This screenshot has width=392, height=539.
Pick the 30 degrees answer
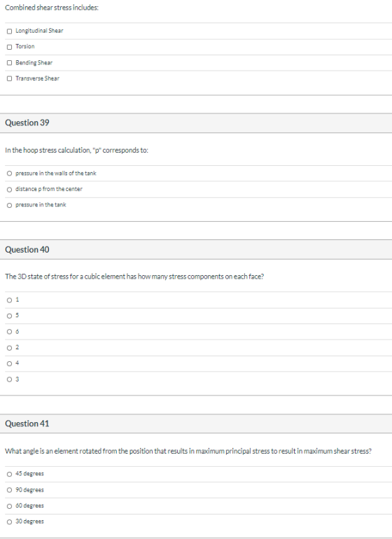[9, 521]
